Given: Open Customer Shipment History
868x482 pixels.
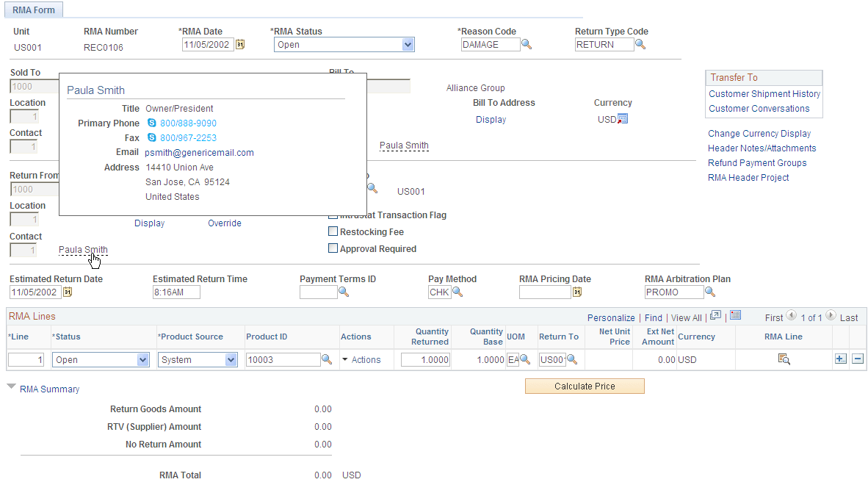Looking at the screenshot, I should click(764, 94).
